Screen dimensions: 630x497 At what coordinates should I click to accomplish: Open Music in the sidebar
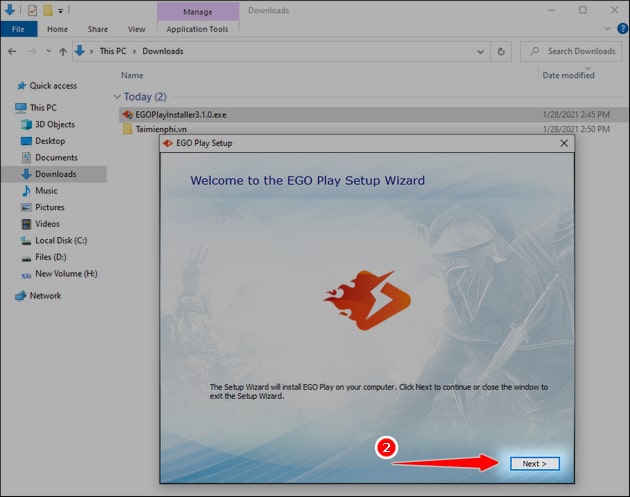click(x=46, y=190)
